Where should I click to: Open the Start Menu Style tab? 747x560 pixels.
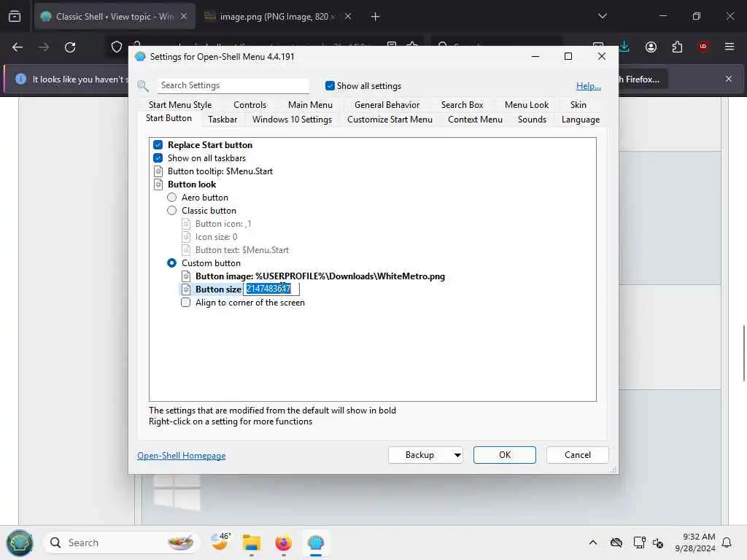[180, 105]
